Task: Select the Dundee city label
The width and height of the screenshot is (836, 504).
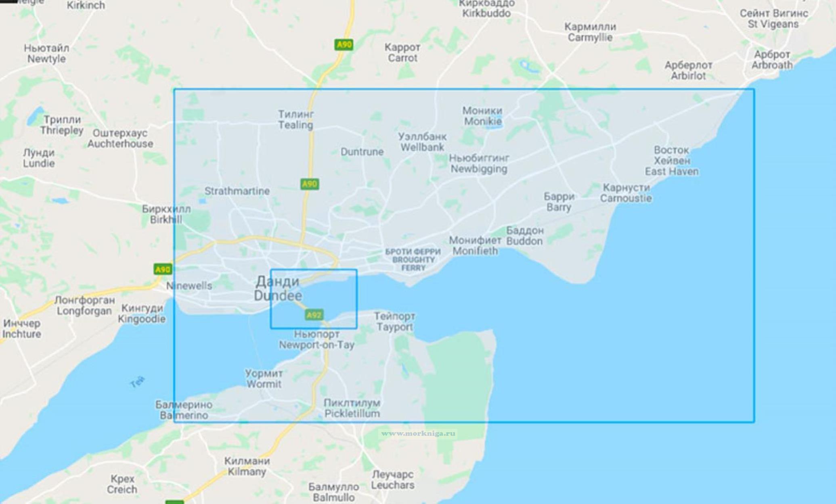Action: point(278,289)
